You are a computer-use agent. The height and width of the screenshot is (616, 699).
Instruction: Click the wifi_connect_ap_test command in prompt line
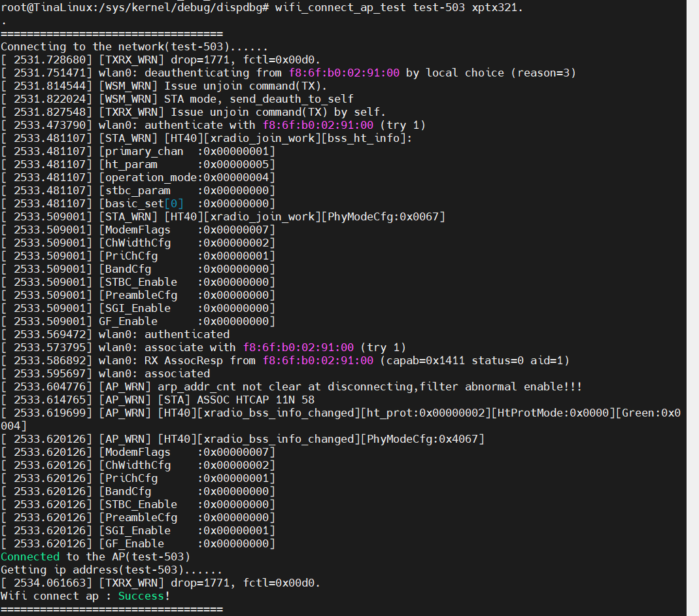click(x=340, y=8)
